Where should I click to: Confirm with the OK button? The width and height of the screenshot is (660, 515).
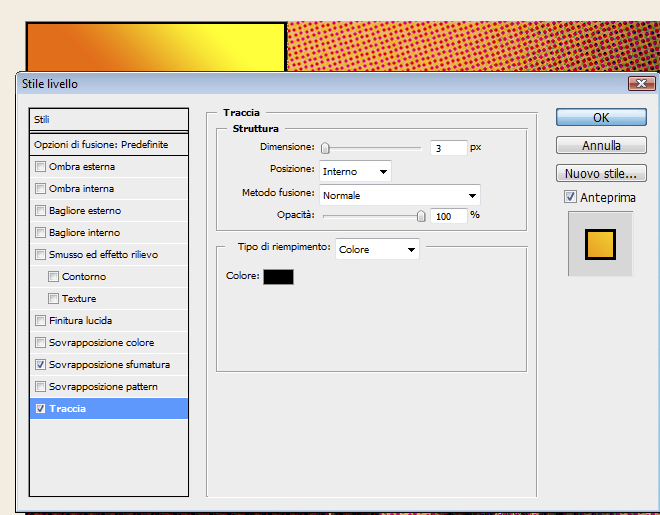point(601,117)
